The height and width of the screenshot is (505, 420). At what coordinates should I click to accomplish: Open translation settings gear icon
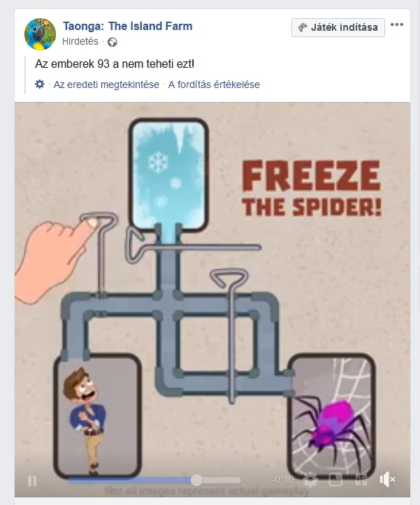[x=40, y=85]
